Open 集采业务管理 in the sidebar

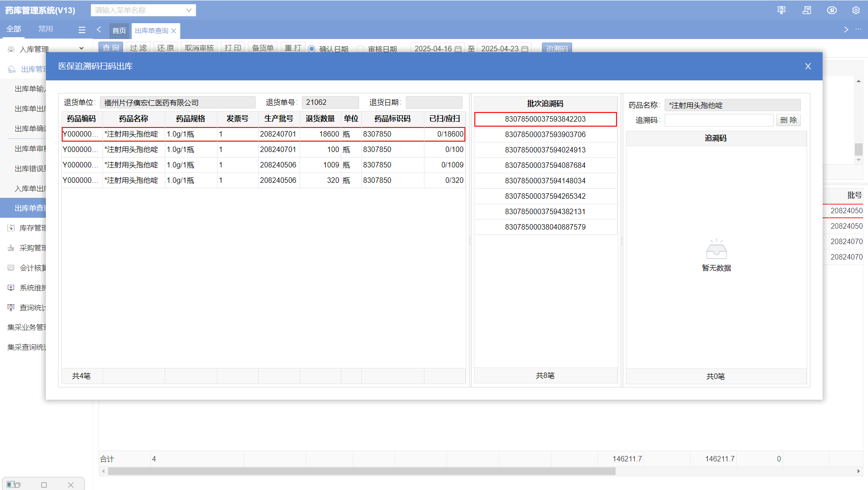[x=27, y=327]
